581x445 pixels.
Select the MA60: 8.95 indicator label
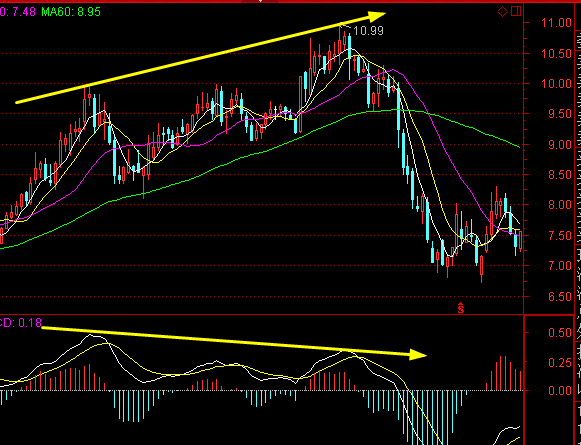(71, 12)
